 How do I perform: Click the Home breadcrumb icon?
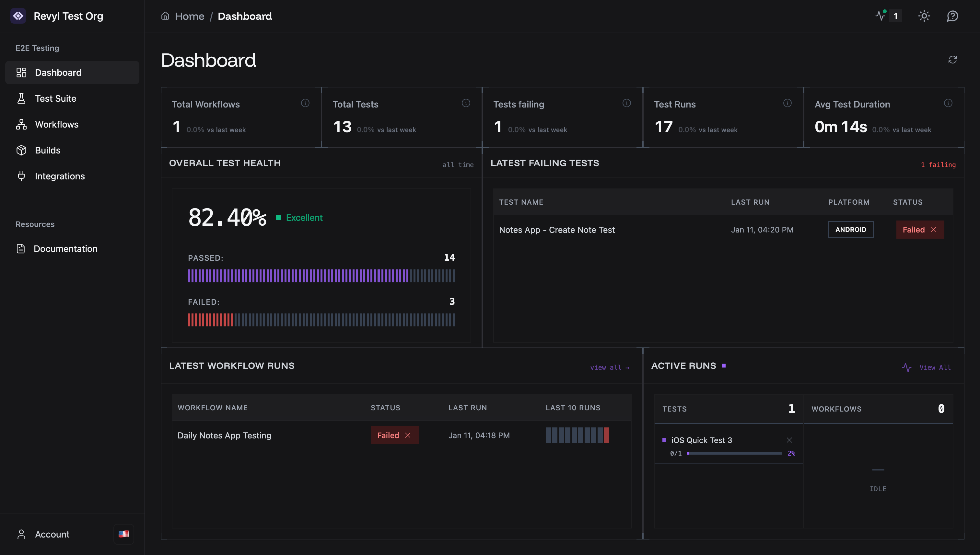tap(165, 16)
